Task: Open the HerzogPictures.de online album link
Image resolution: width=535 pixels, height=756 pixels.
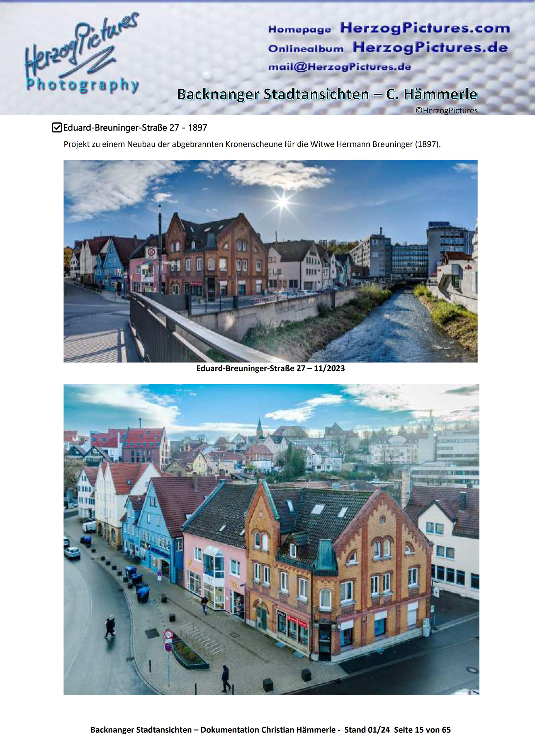Action: click(430, 47)
